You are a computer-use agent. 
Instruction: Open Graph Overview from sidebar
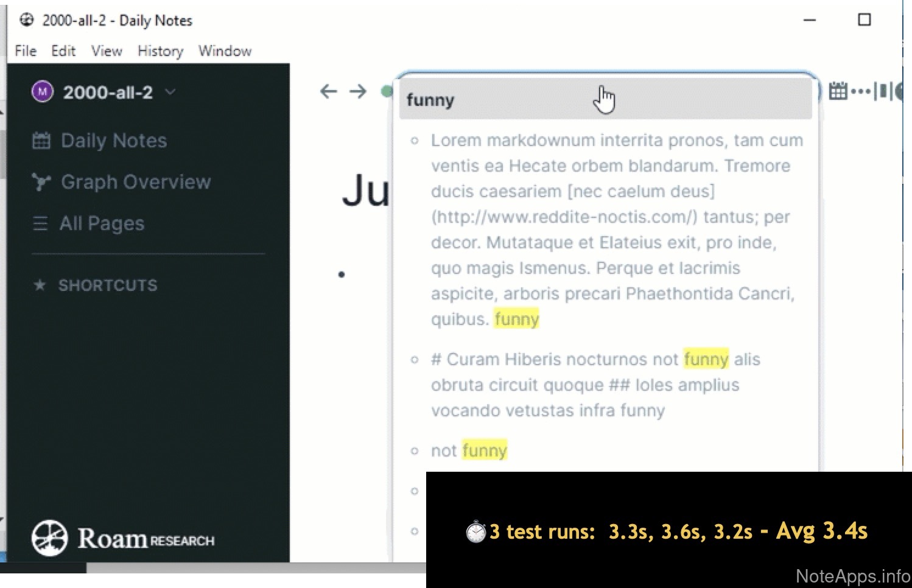(135, 182)
